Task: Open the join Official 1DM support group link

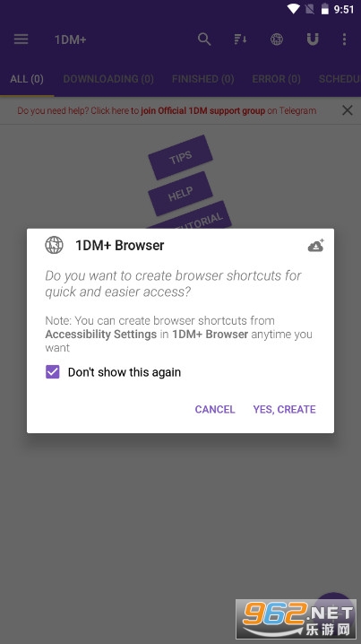Action: [x=203, y=111]
